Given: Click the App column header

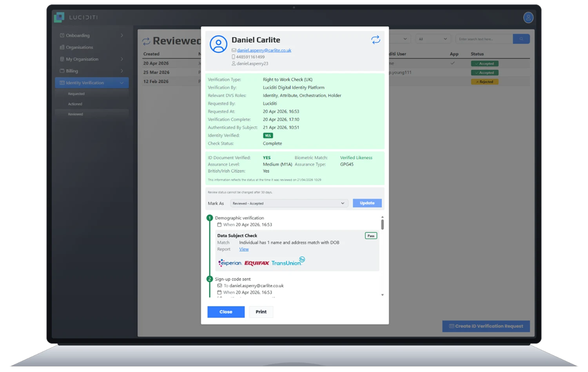Looking at the screenshot, I should [454, 54].
